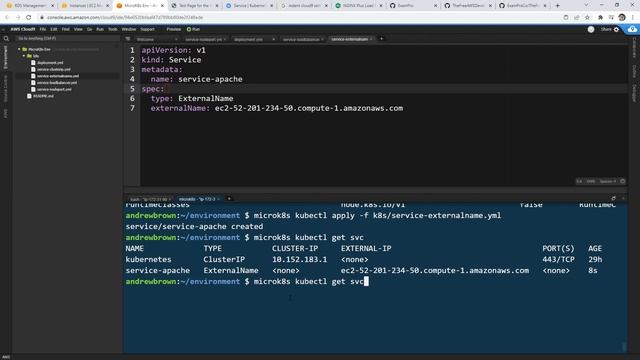Open the Environment side panel
640x360 pixels.
[6, 57]
